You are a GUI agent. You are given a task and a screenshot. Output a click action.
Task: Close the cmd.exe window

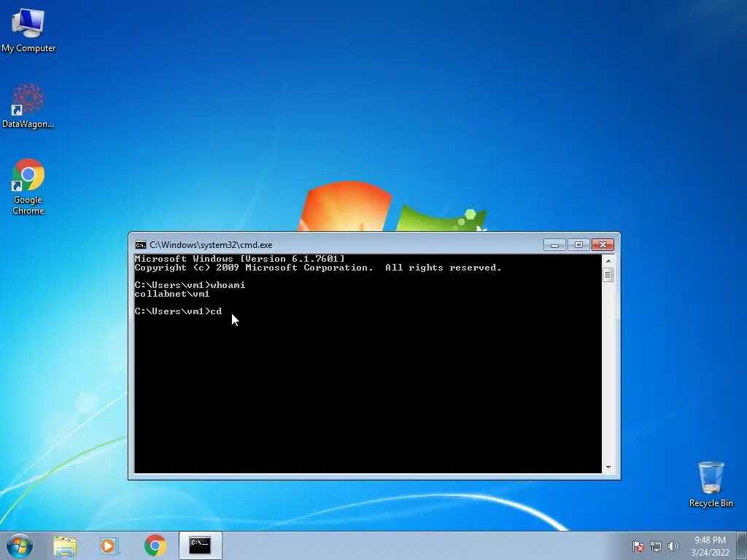603,245
